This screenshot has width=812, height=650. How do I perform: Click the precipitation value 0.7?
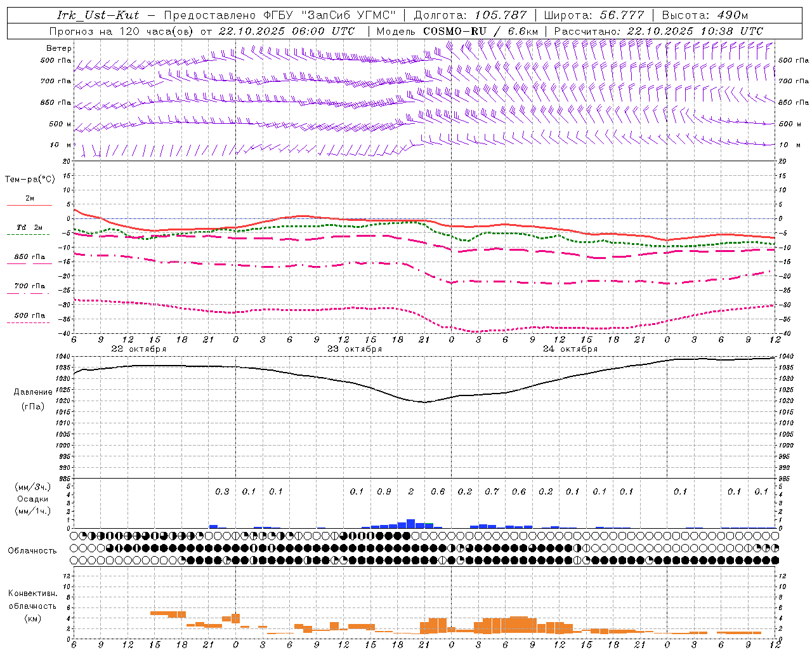point(492,491)
